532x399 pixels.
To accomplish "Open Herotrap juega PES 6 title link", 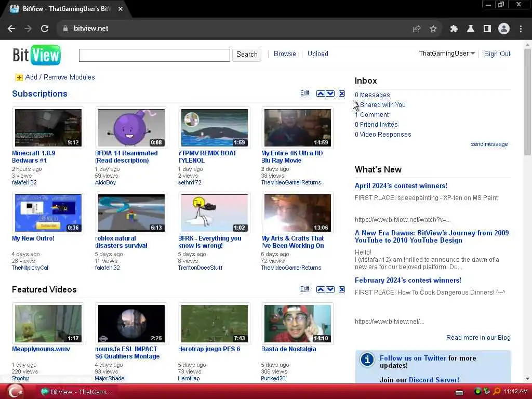I will (209, 349).
